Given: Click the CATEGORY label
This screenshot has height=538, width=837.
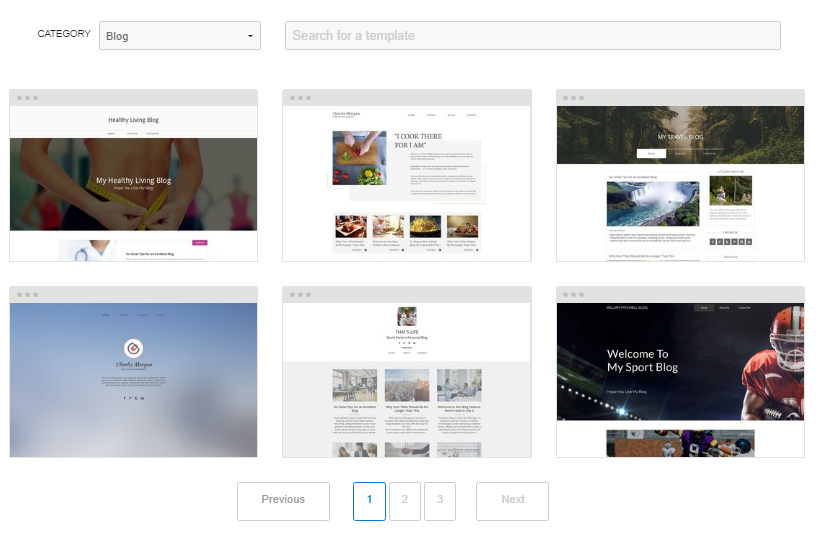Looking at the screenshot, I should [64, 34].
